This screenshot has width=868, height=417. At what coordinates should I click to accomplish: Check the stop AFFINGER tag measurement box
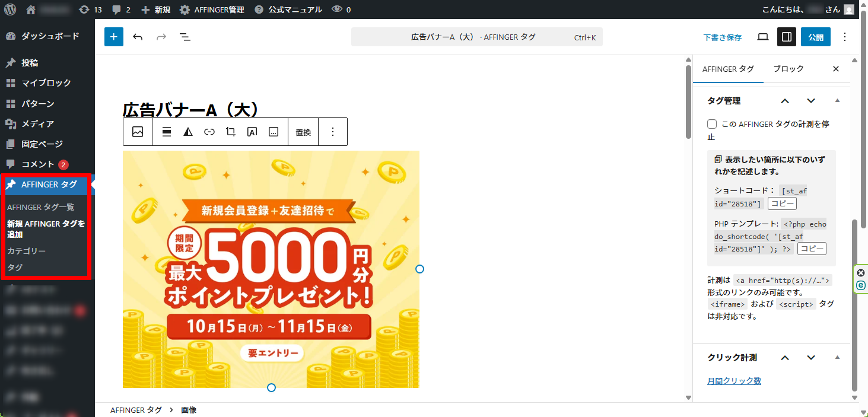712,125
